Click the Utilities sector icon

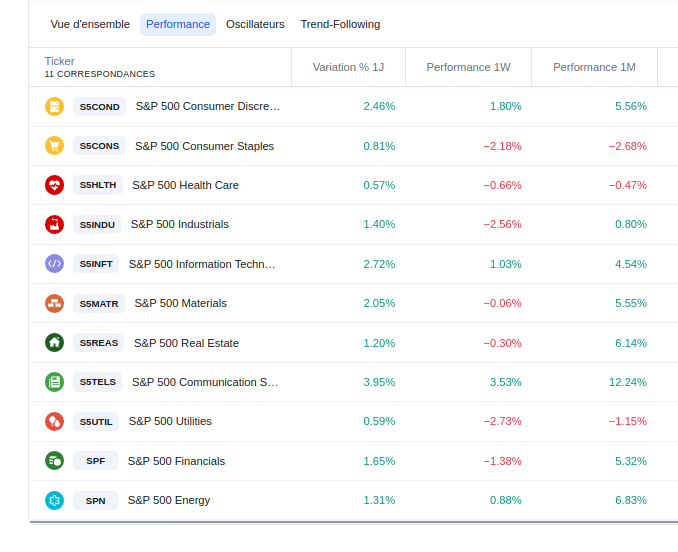54,421
